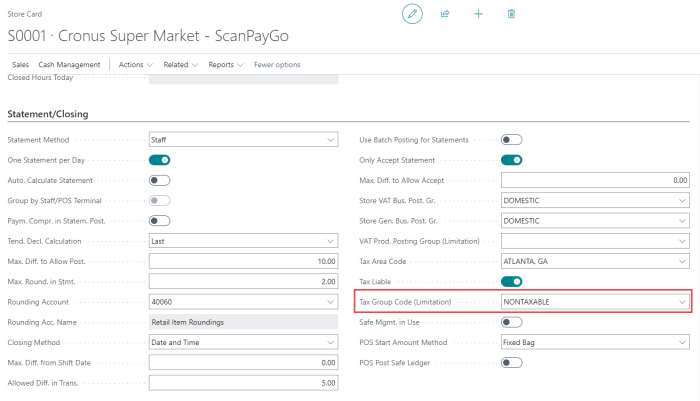This screenshot has height=401, width=700.
Task: Expand the Related menu
Action: coord(180,65)
